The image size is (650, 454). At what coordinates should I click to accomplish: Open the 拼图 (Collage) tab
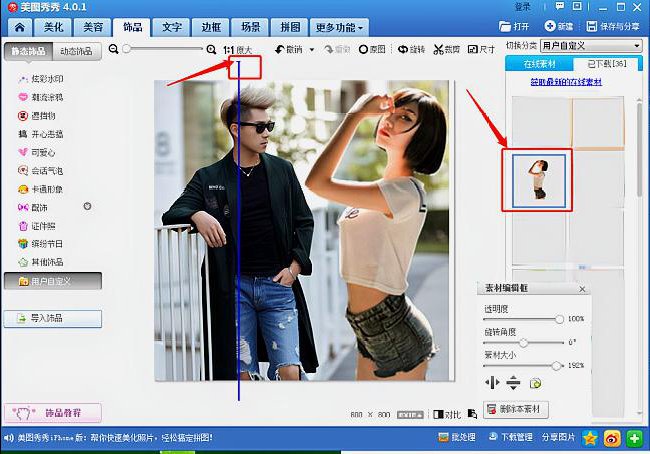pos(289,27)
